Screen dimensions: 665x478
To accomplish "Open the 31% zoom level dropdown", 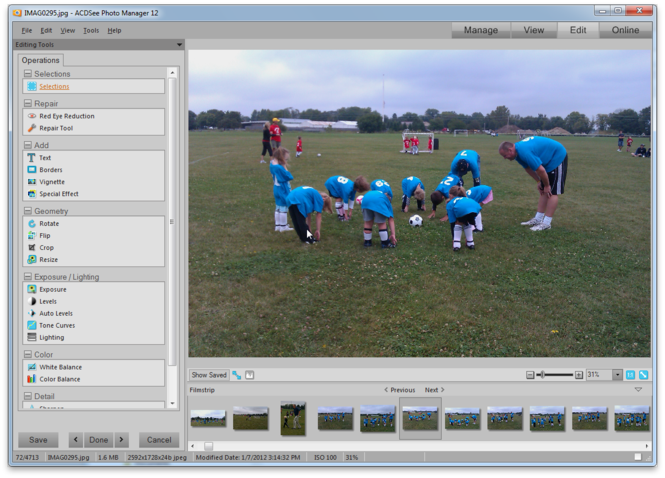I will coord(618,375).
